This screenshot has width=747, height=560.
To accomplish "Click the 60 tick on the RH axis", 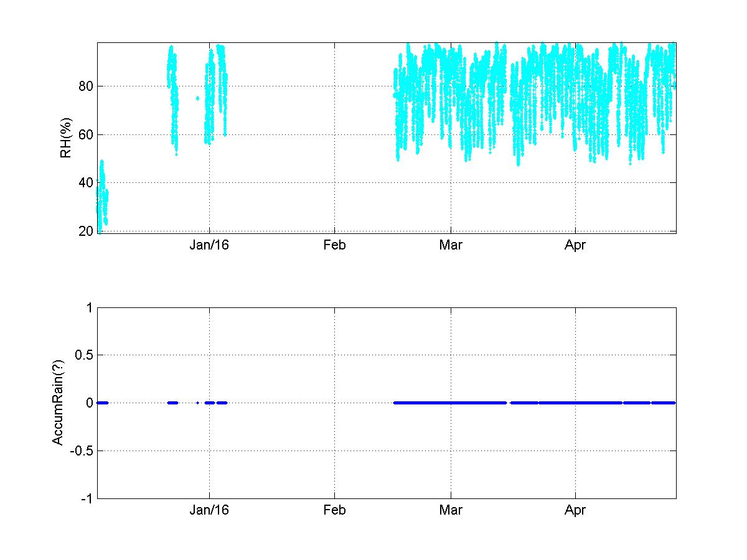I will click(86, 134).
